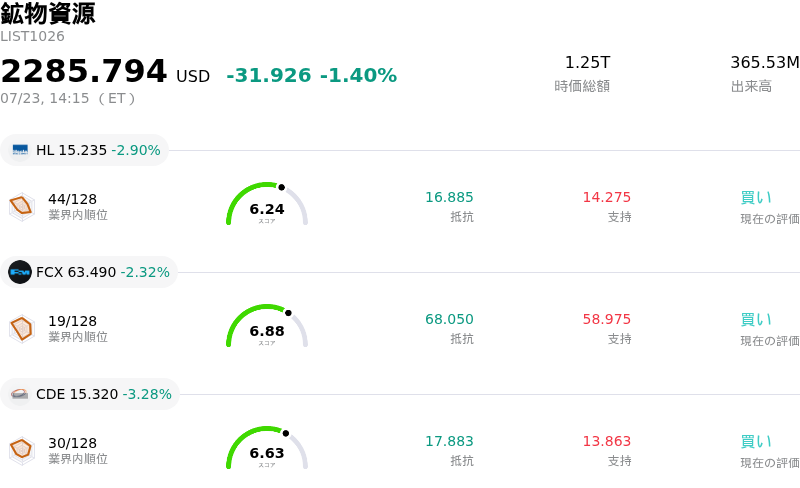This screenshot has height=488, width=800.
Task: Click the CDE company logo icon
Action: 20,394
